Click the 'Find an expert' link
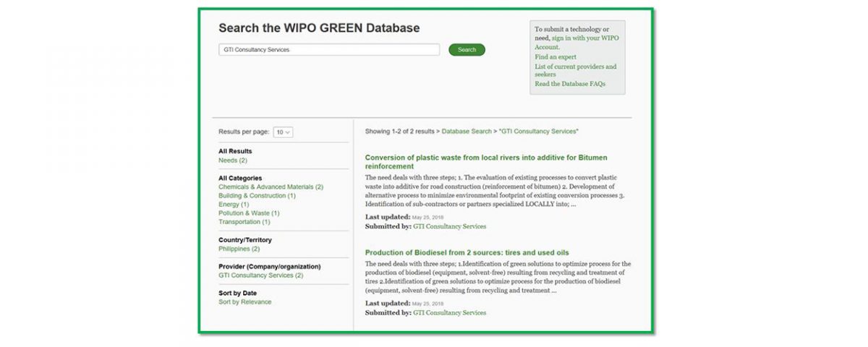The width and height of the screenshot is (868, 347). pos(556,56)
